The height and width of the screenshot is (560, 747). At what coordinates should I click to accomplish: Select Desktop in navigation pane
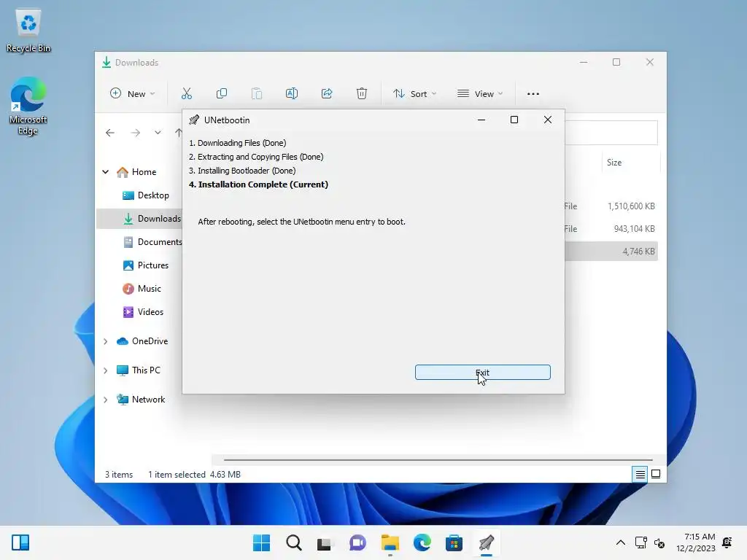145,195
